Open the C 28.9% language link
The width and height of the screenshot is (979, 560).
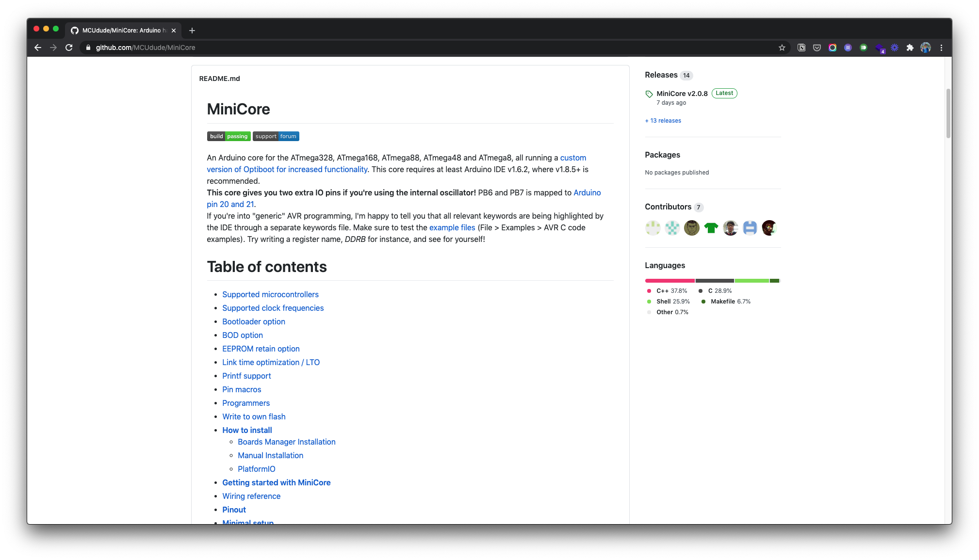pyautogui.click(x=715, y=291)
